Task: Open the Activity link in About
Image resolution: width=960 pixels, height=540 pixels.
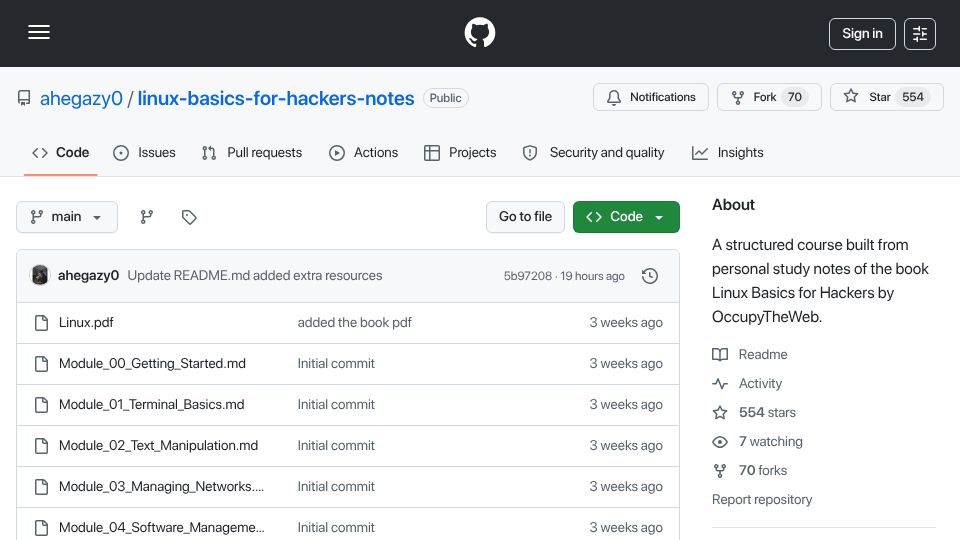Action: 748,384
